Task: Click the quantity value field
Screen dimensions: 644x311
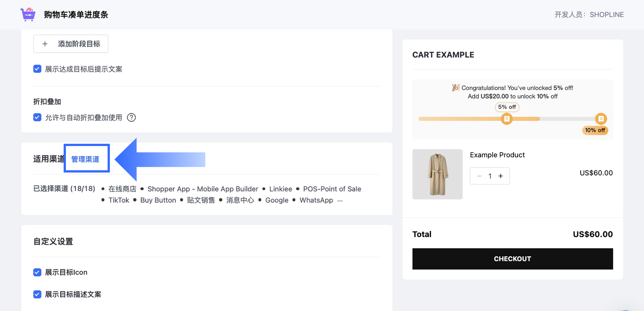Action: pos(490,176)
